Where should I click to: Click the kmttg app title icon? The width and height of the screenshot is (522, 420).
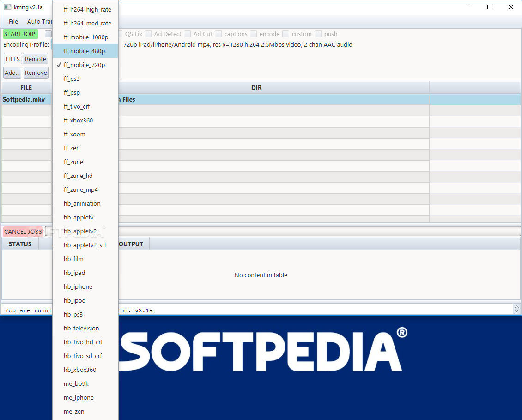[x=7, y=7]
